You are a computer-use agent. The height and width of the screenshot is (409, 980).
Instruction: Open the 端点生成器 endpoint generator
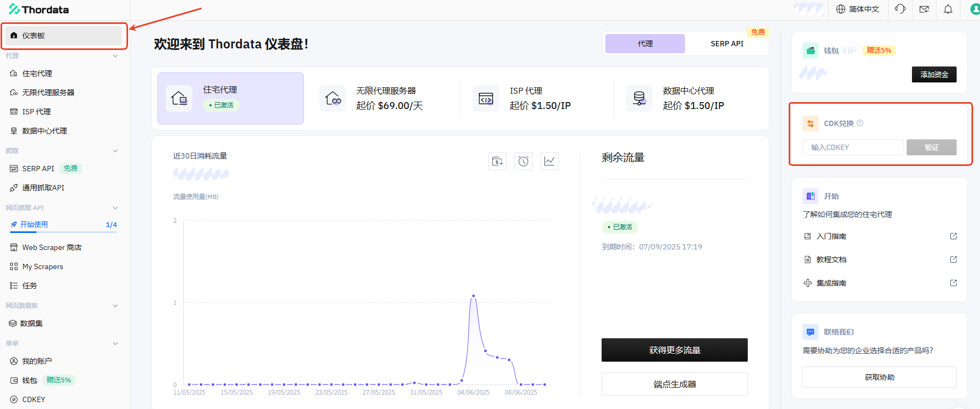coord(674,384)
